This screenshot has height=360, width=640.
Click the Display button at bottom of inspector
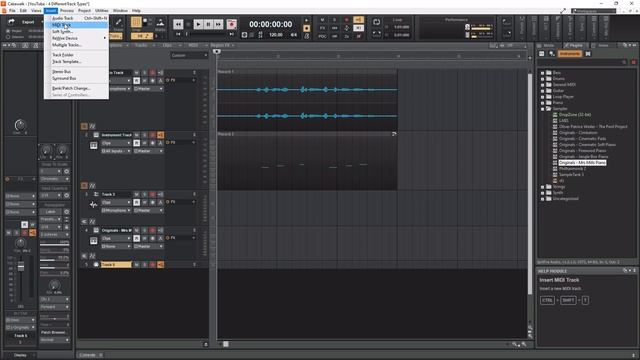(x=20, y=355)
